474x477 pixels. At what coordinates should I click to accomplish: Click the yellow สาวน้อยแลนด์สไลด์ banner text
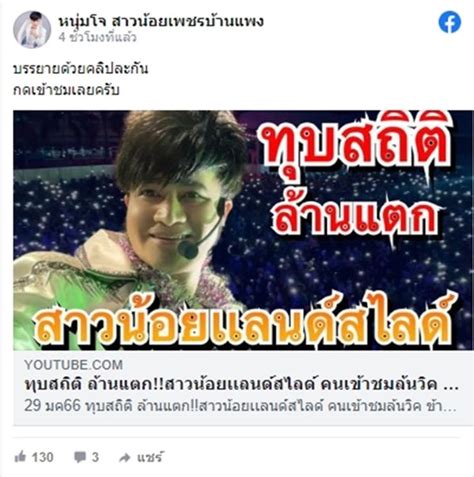click(245, 323)
